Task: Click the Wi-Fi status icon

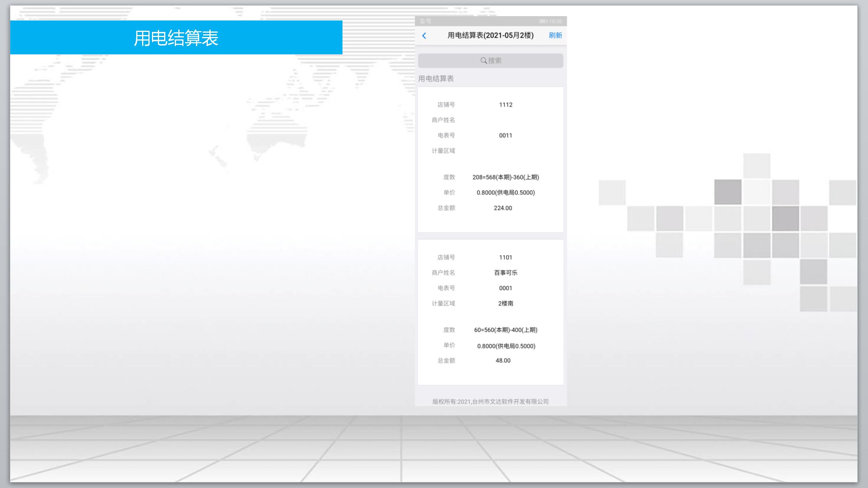Action: click(x=429, y=21)
